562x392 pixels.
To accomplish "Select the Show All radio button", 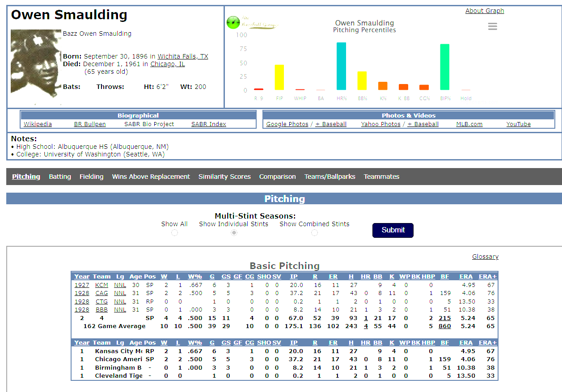I will coord(174,233).
